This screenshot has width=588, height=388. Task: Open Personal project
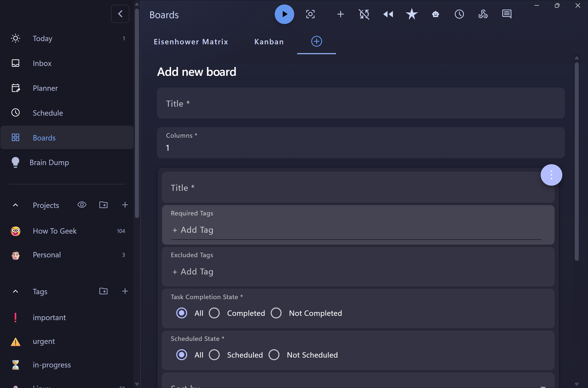pyautogui.click(x=67, y=255)
